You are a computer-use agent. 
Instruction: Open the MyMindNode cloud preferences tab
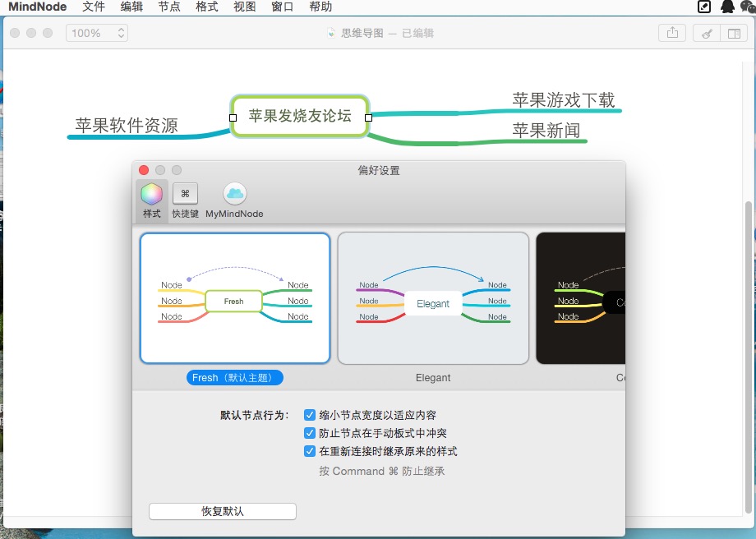pyautogui.click(x=234, y=201)
